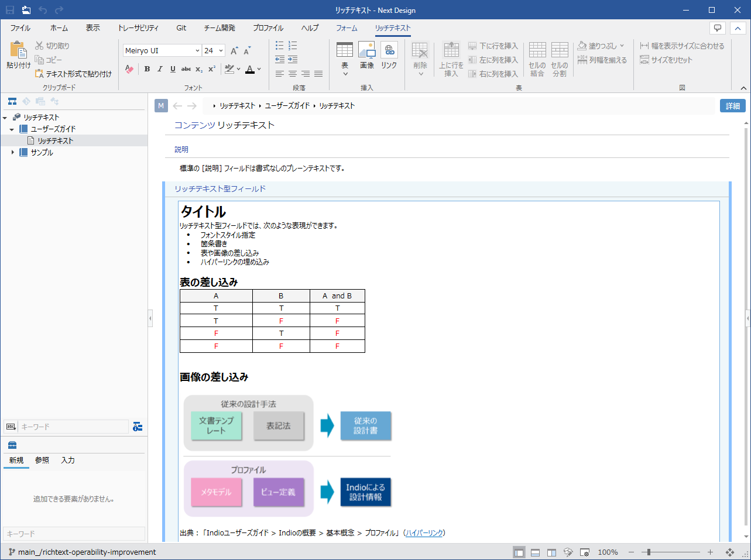
Task: Collapse the root リッチテキスト tree node
Action: pyautogui.click(x=5, y=118)
